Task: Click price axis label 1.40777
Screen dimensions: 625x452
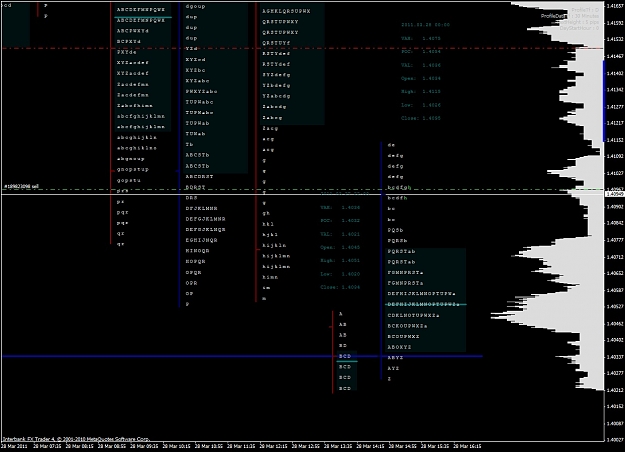Action: tap(615, 240)
